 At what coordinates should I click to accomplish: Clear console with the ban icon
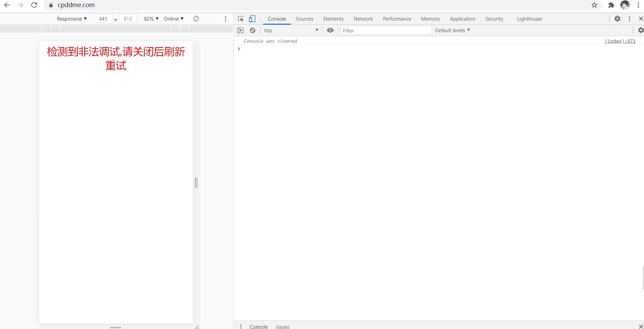coord(253,30)
